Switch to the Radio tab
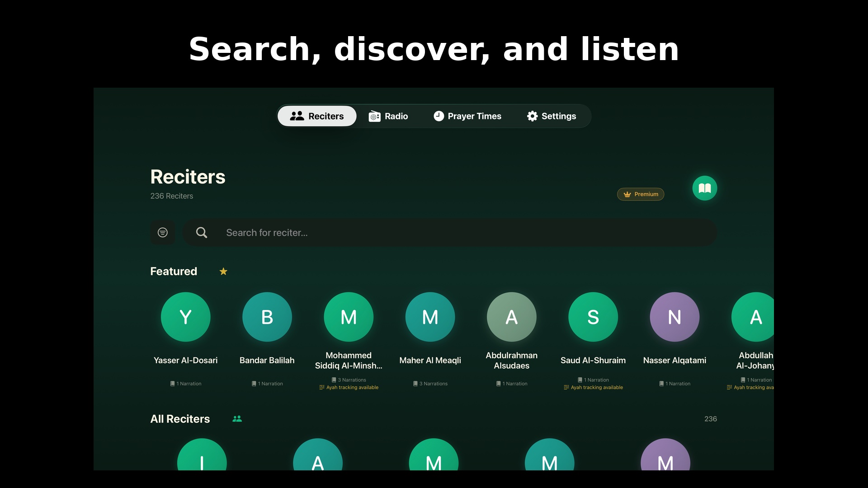The height and width of the screenshot is (488, 868). tap(388, 116)
